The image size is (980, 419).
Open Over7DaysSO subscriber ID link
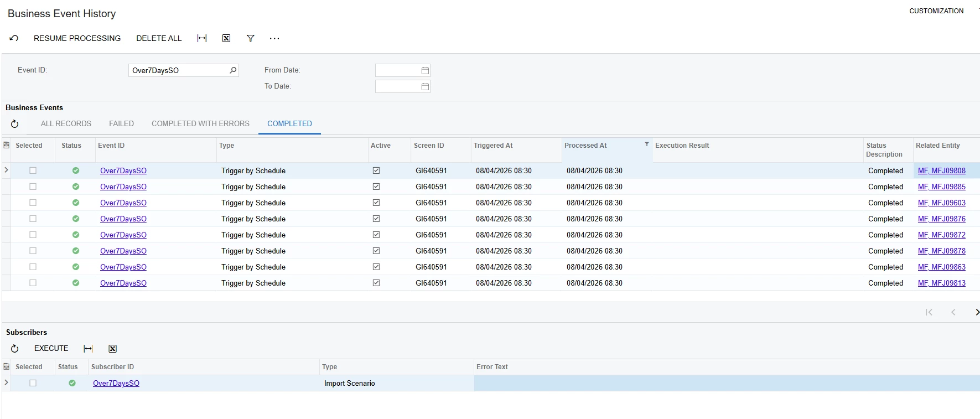[116, 383]
